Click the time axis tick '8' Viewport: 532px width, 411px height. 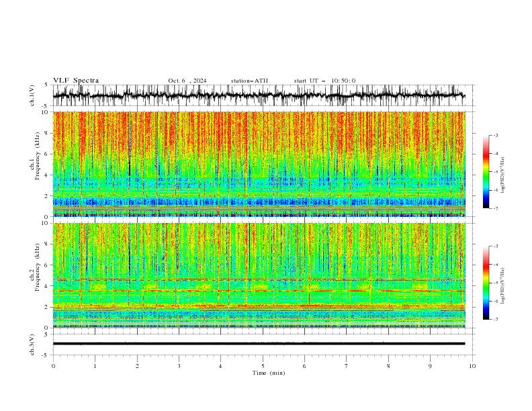coord(388,366)
